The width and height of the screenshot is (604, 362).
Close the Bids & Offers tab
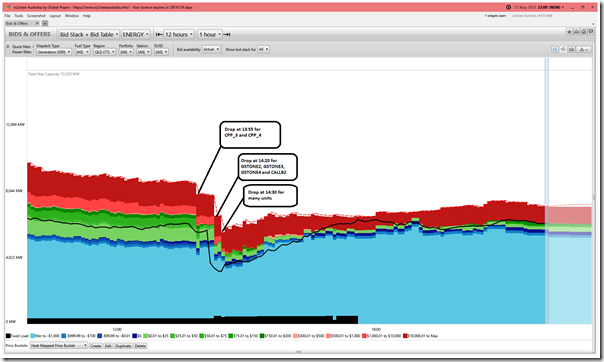pos(37,23)
